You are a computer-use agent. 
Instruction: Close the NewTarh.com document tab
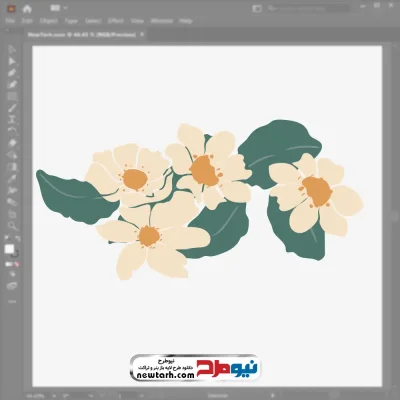tap(142, 34)
